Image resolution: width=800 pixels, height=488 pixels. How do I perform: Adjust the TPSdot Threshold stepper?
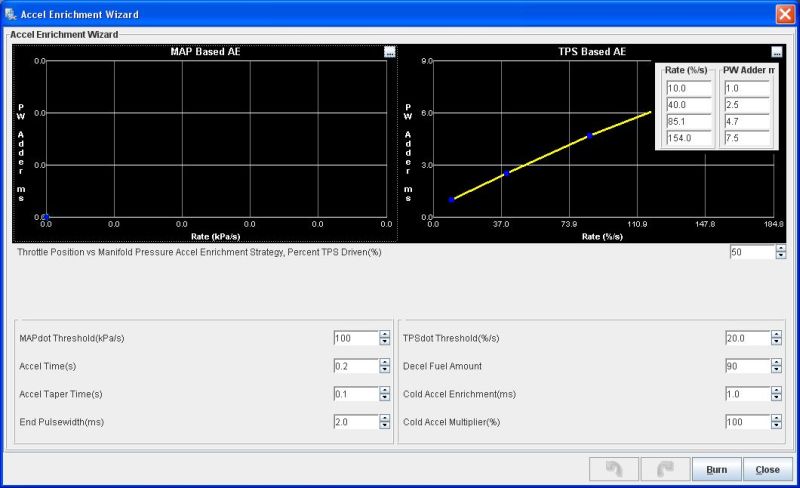776,338
